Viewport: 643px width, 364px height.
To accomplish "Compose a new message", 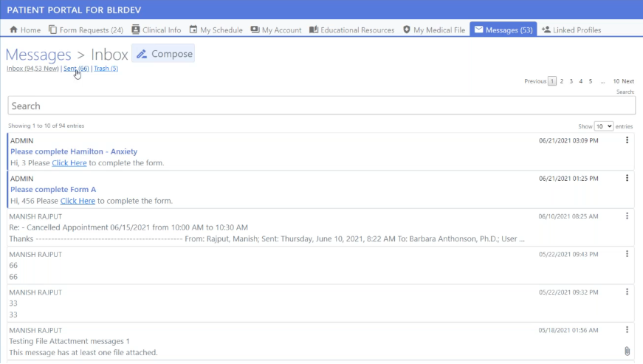I will [163, 54].
